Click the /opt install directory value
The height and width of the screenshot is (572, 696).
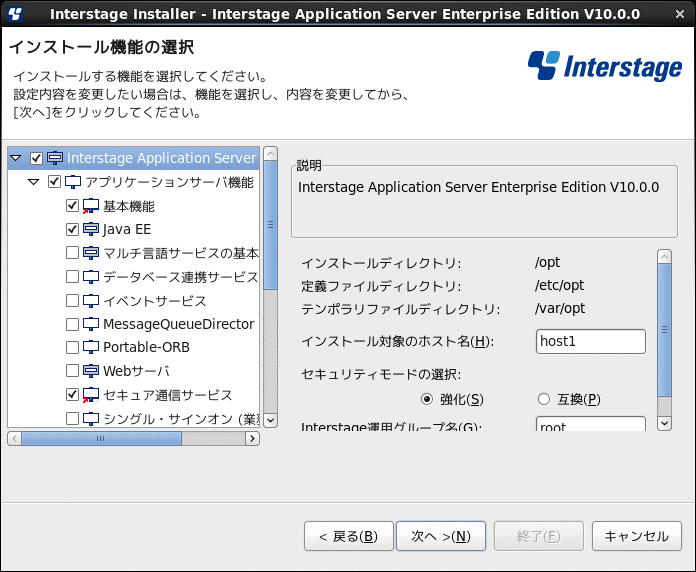click(x=547, y=262)
